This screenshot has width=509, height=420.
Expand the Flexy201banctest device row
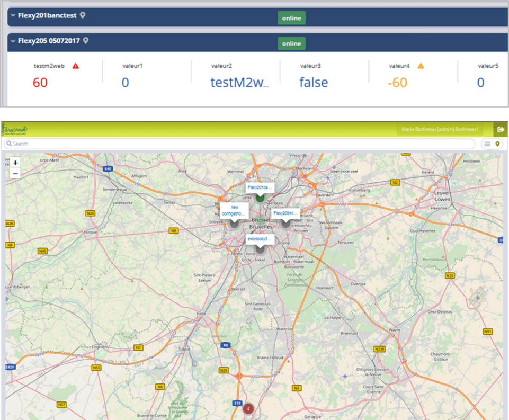tap(13, 16)
